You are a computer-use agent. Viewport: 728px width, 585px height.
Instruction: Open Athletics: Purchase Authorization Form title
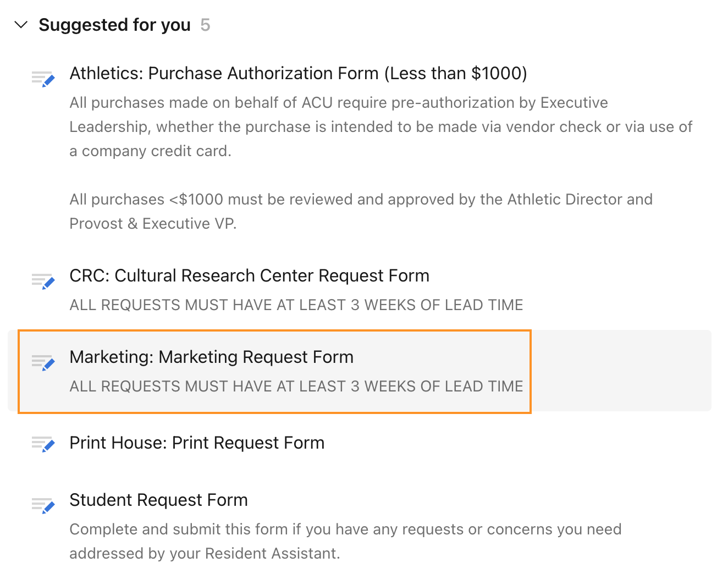(298, 73)
